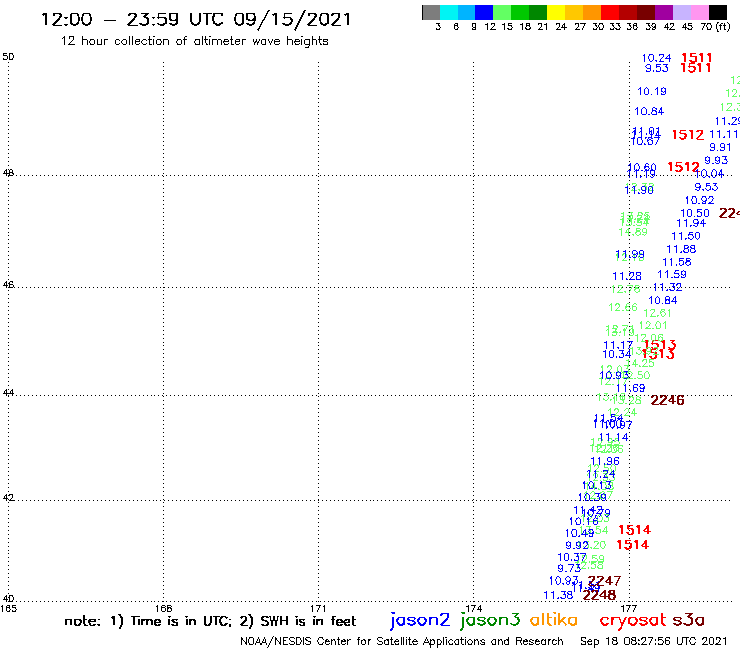Select the dark red time marker 2247
The image size is (740, 650).
(605, 581)
